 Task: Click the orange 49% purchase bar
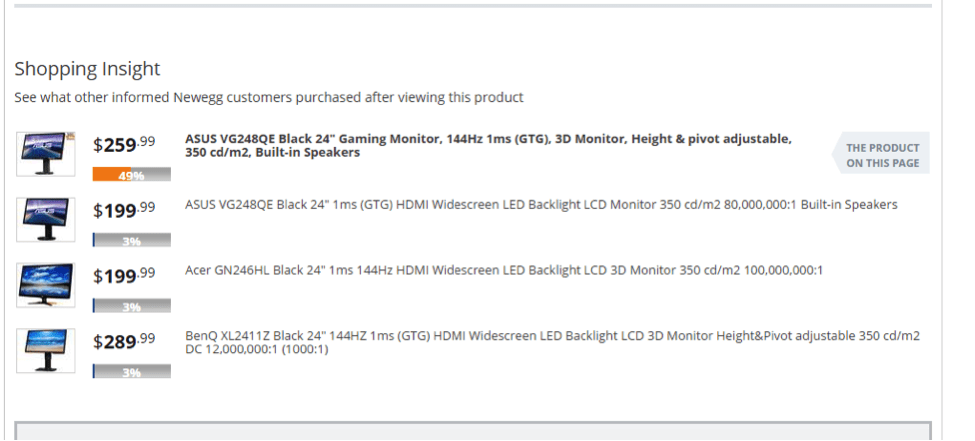tap(131, 175)
